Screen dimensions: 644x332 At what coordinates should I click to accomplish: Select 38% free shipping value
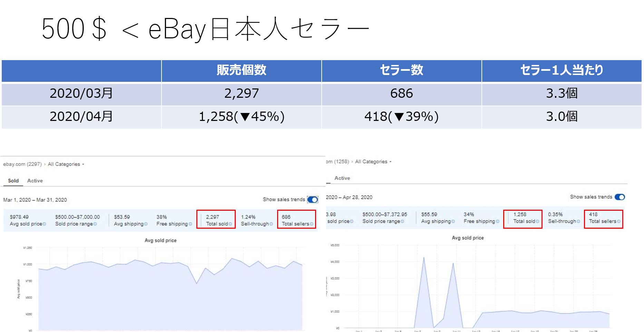(162, 217)
